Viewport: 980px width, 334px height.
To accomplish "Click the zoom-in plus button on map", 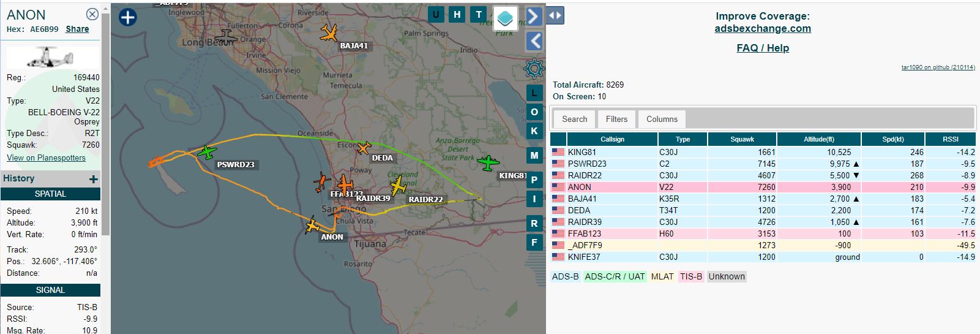I will tap(127, 17).
